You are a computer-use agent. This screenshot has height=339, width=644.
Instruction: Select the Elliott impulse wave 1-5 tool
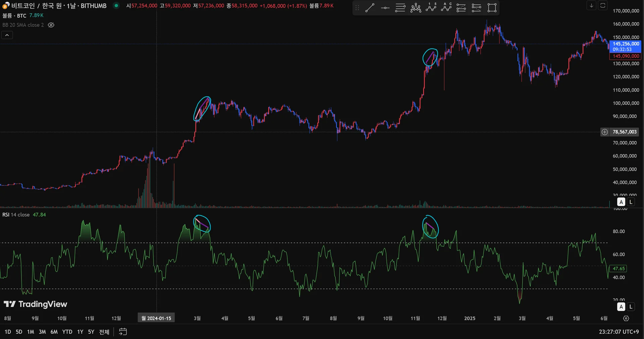[x=431, y=7]
